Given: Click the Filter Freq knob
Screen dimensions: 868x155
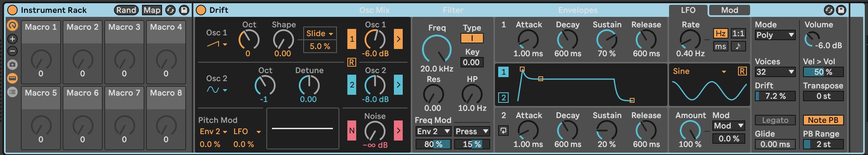Looking at the screenshot, I should (437, 49).
